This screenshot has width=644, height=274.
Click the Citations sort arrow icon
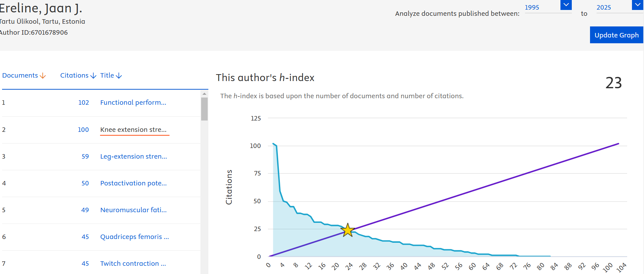(93, 76)
